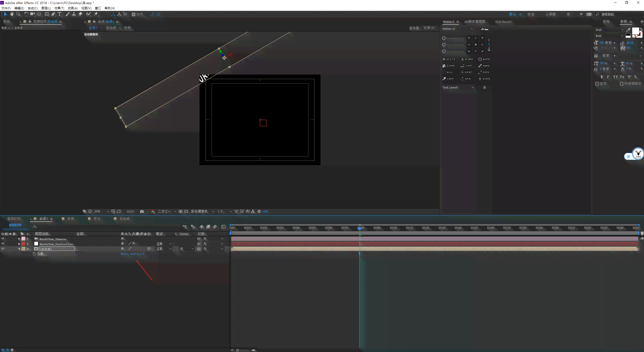This screenshot has height=352, width=644.
Task: Select the Type text tool
Action: [59, 14]
